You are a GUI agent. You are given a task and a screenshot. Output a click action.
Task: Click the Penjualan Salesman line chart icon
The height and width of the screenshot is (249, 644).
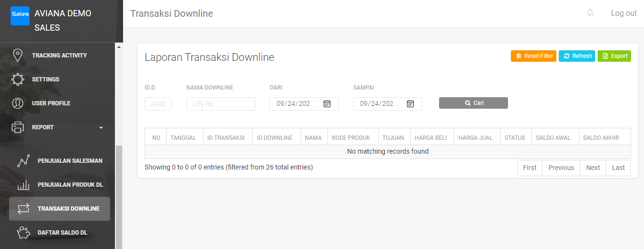coord(23,161)
